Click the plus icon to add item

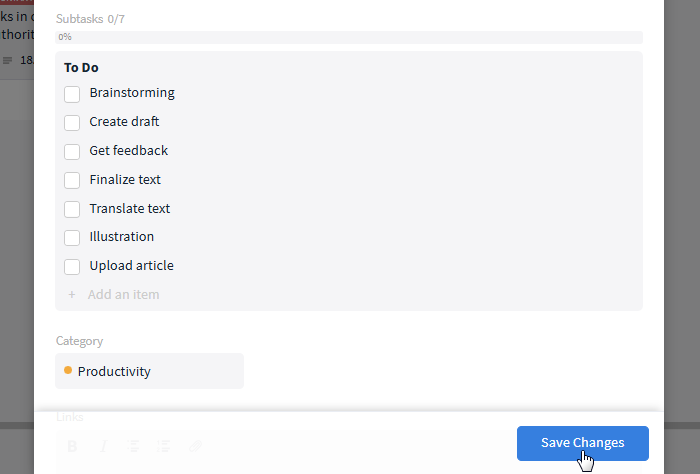[x=72, y=295]
